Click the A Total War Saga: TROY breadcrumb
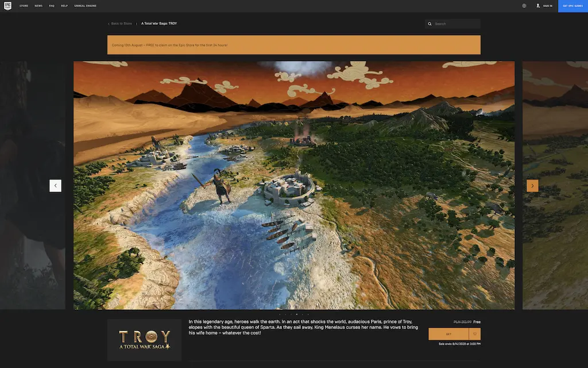The image size is (588, 368). [159, 24]
